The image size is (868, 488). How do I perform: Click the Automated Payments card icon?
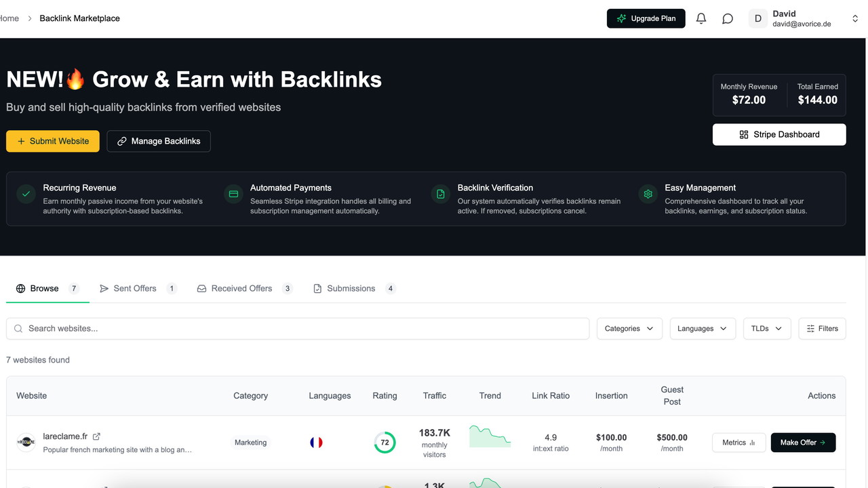(233, 194)
